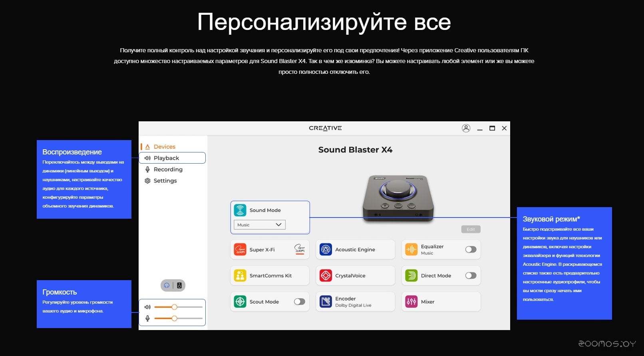Open the CrystalVoice card
This screenshot has height=356, width=644.
[x=355, y=275]
